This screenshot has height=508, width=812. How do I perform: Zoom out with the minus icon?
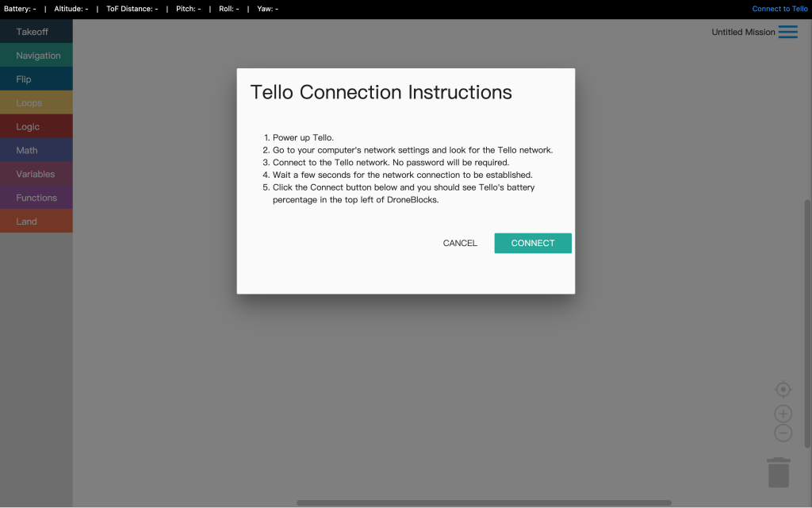coord(783,433)
